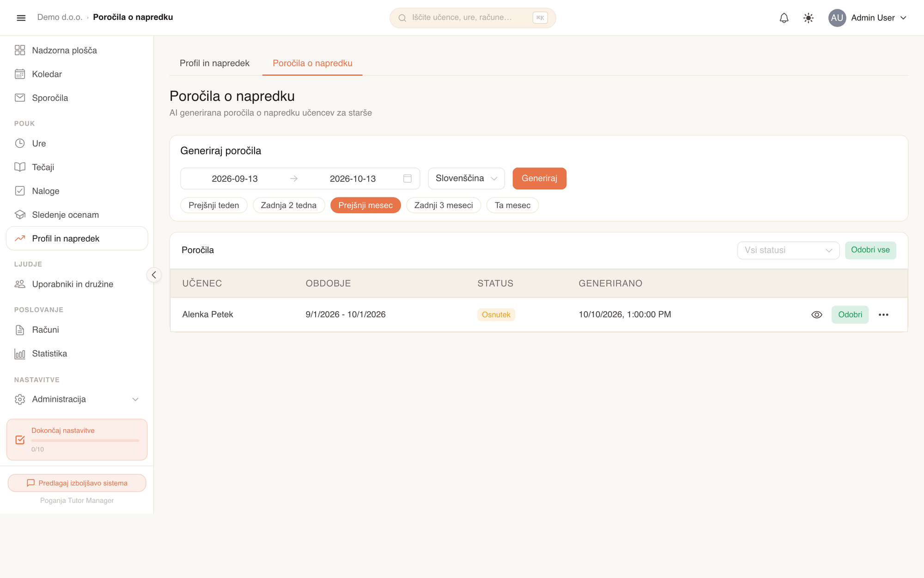View Alenka Petek report with eye icon

click(817, 315)
